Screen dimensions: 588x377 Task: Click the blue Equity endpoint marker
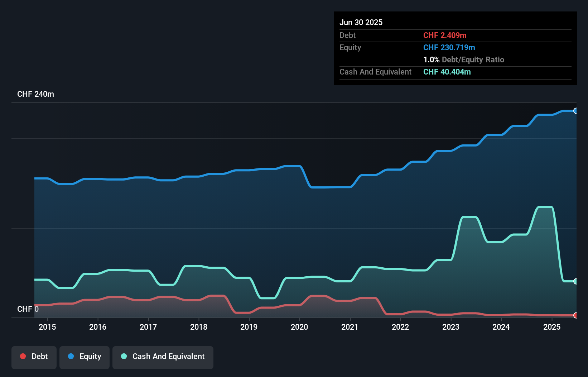click(576, 111)
